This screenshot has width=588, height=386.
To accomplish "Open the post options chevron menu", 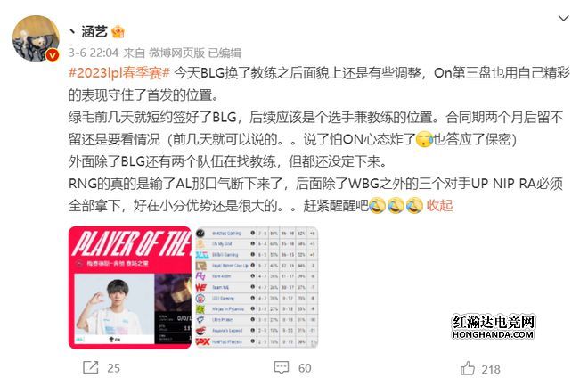I will tap(563, 18).
